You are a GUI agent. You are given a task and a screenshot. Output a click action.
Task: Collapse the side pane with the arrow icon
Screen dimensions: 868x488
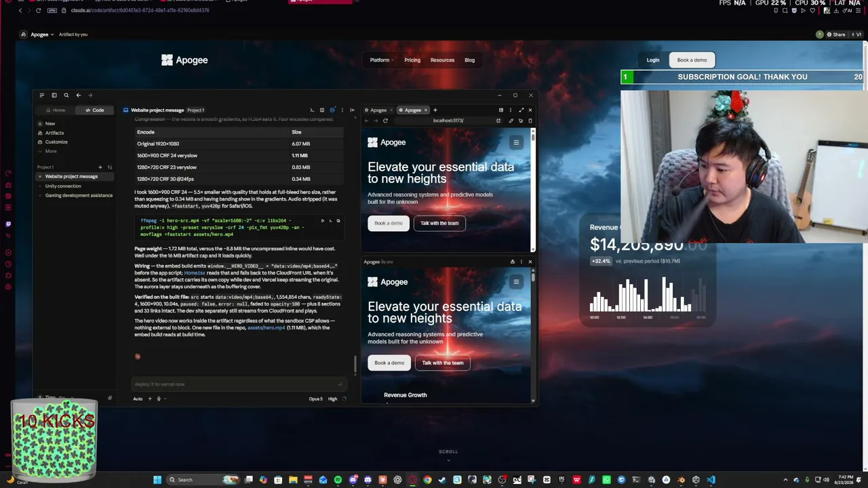click(x=351, y=110)
